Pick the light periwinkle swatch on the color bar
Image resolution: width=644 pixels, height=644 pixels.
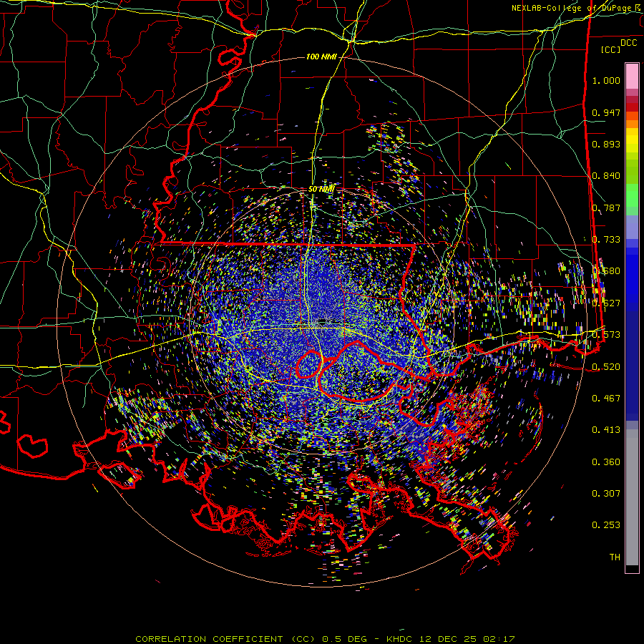tap(632, 227)
